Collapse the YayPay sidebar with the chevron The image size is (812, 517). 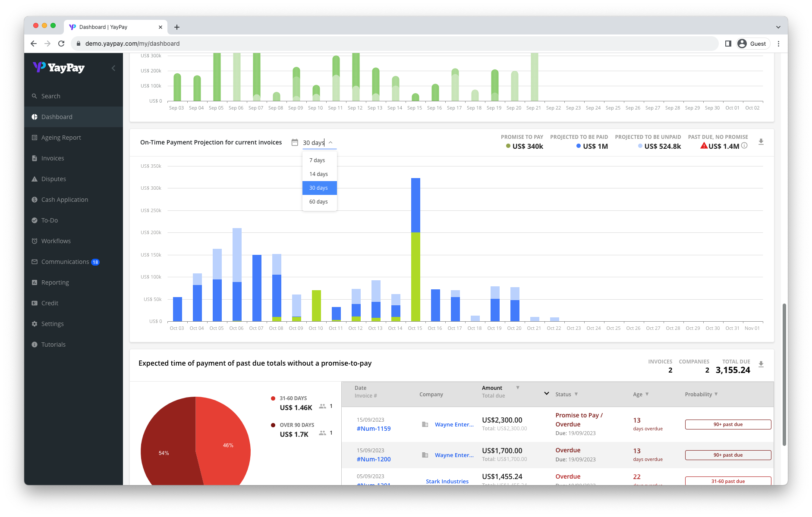point(113,68)
